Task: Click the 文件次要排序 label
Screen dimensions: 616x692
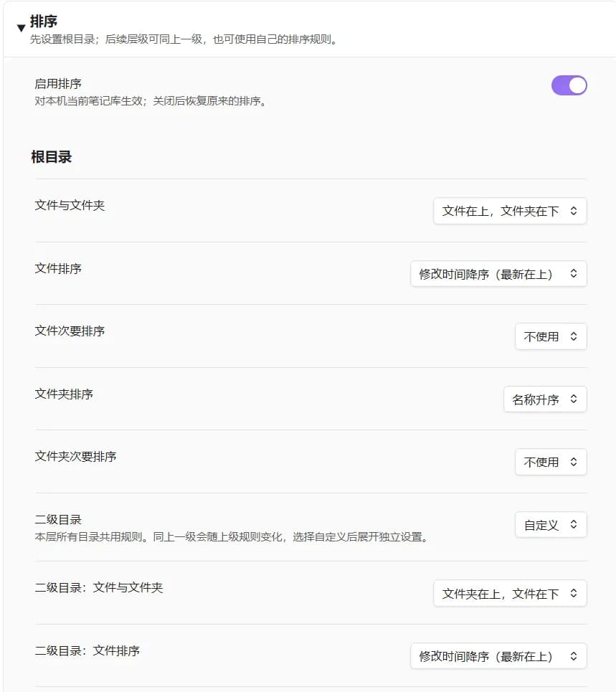Action: 70,331
